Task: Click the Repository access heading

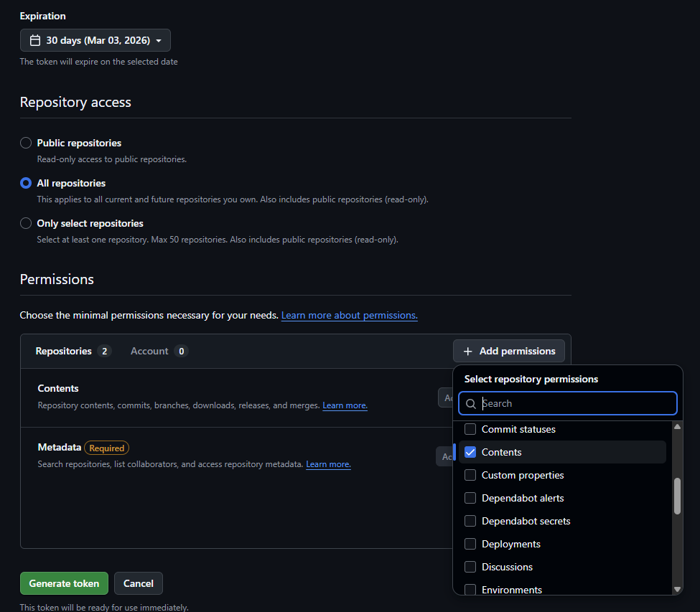Action: [x=75, y=102]
